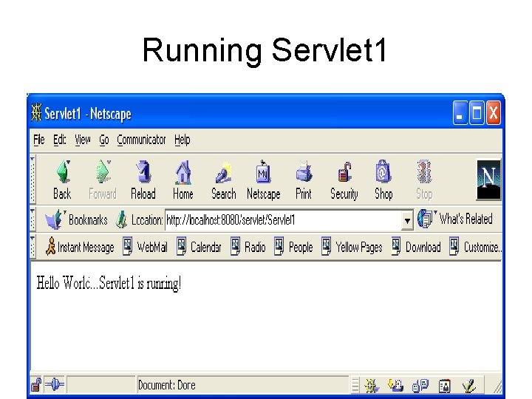Image resolution: width=532 pixels, height=399 pixels.
Task: Click the component bar drag handle
Action: (355, 386)
